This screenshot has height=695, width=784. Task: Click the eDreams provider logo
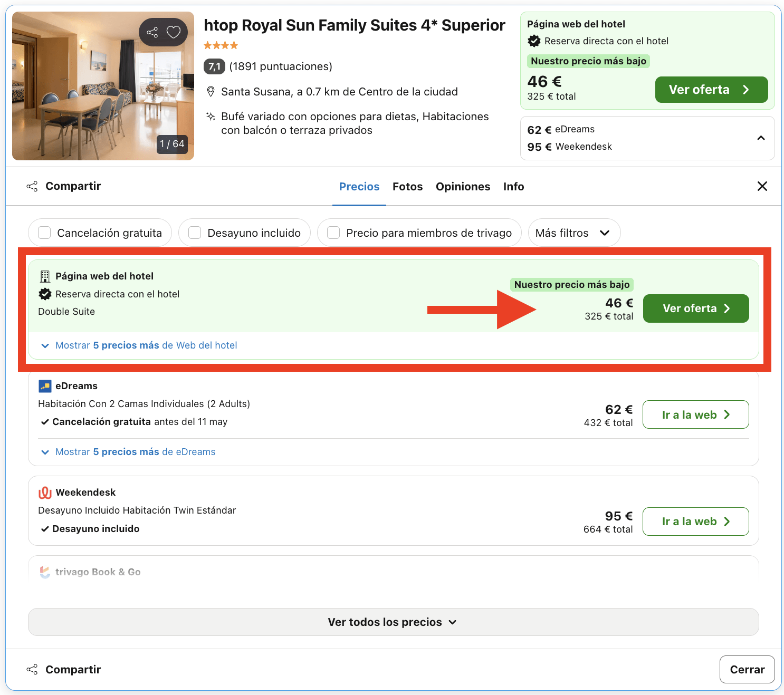[45, 385]
